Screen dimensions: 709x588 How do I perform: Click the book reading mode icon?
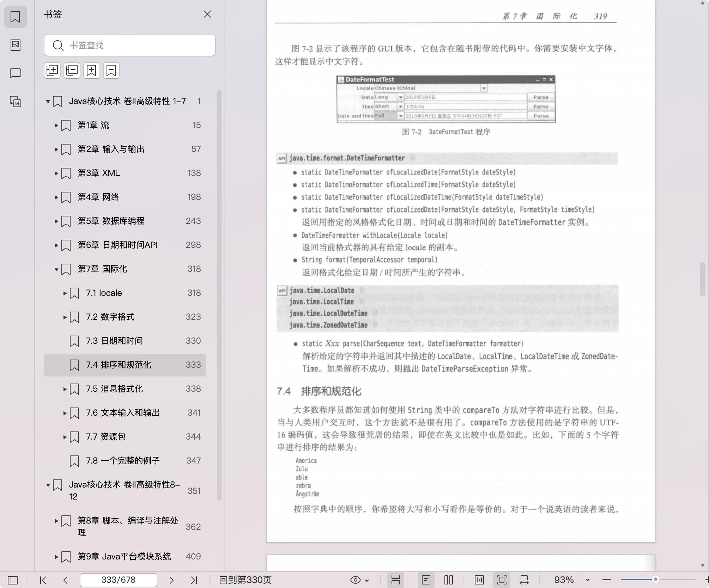(479, 580)
